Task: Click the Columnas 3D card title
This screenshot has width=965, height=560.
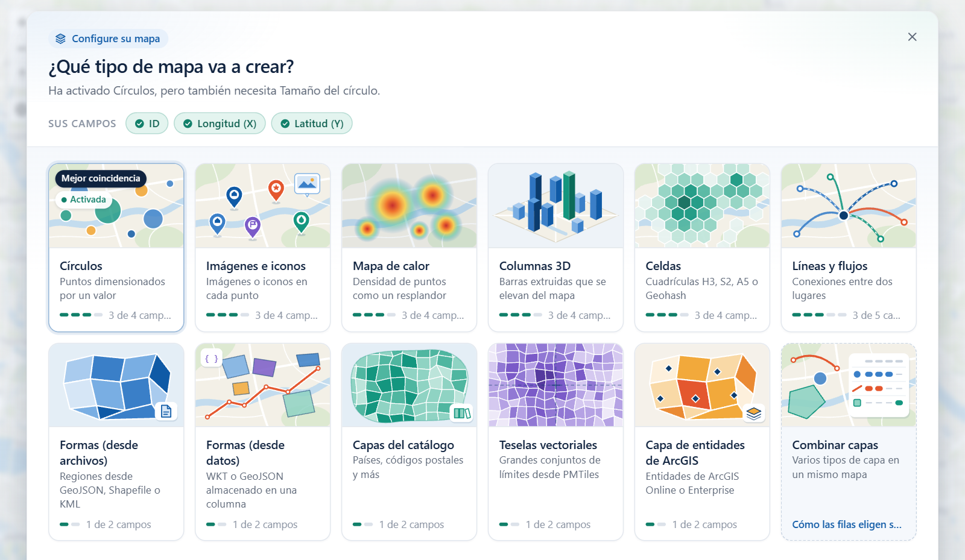Action: [x=535, y=266]
